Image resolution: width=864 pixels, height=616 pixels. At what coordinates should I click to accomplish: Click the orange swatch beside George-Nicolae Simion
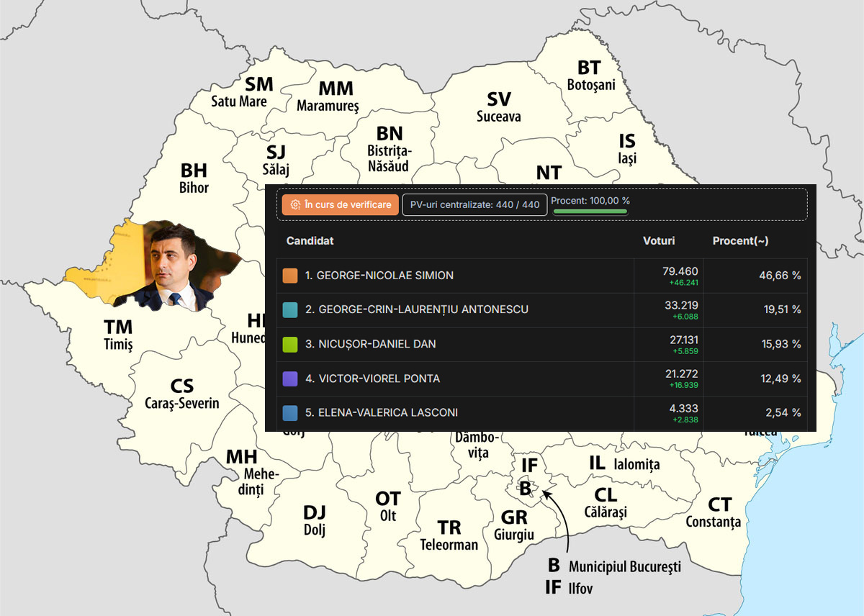coord(290,276)
